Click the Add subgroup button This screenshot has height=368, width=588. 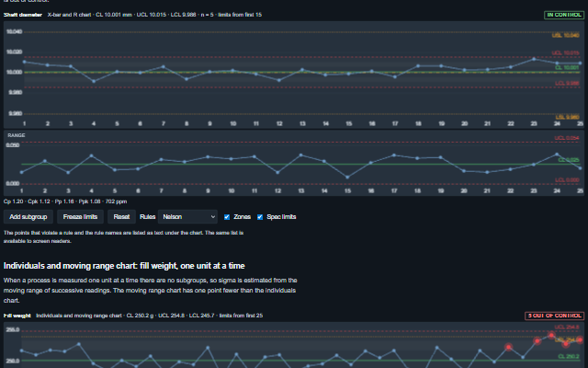(28, 217)
